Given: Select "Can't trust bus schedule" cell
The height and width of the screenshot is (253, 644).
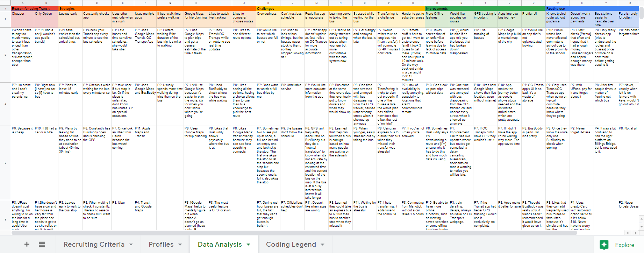Looking at the screenshot, I should 292,19.
